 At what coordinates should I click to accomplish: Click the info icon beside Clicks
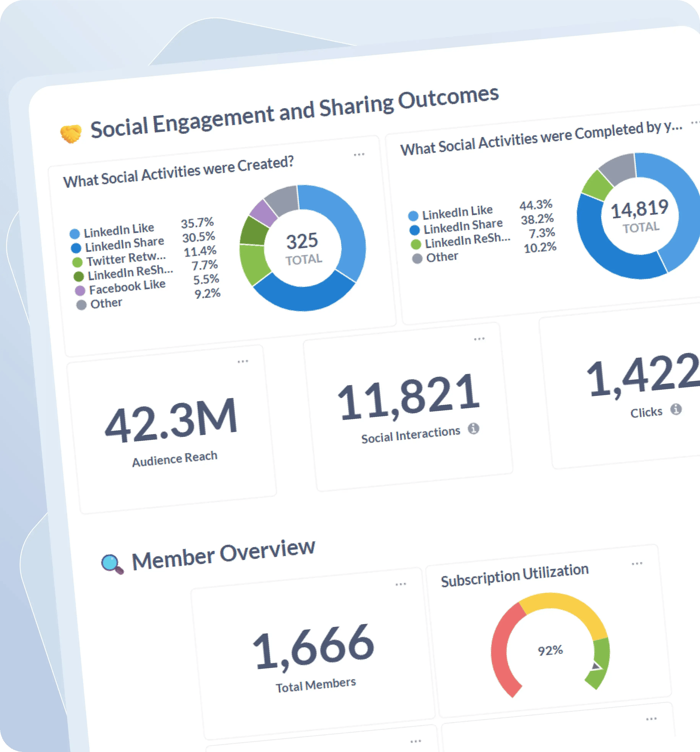(x=676, y=409)
